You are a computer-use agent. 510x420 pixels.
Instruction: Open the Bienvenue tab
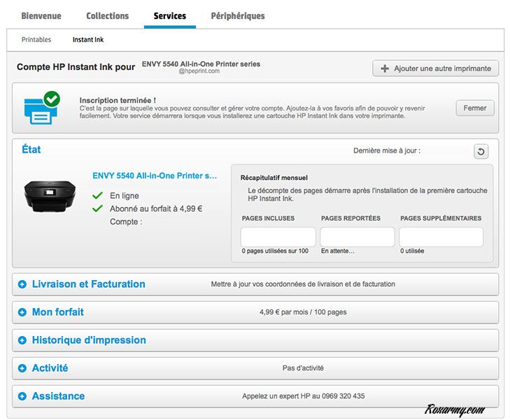(x=41, y=15)
